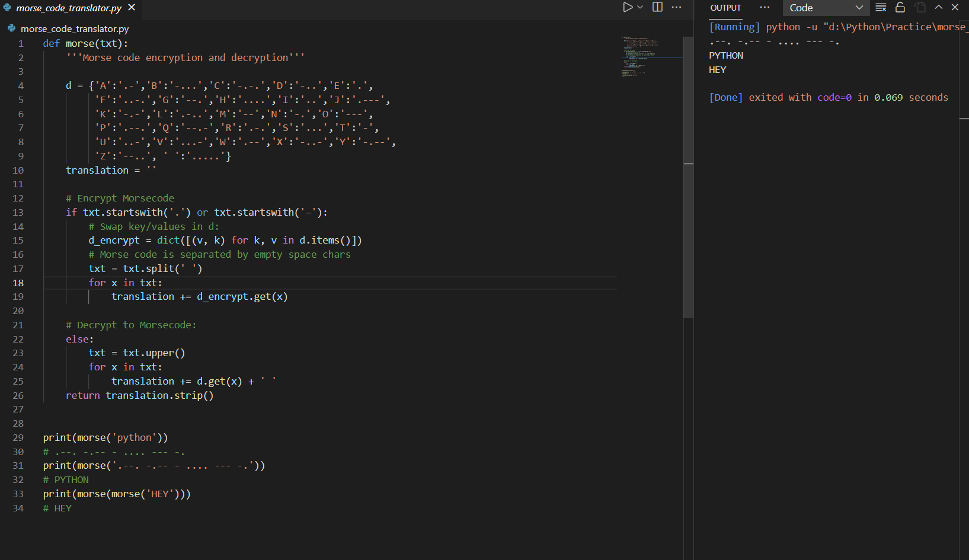Open the panel's additional views ellipsis
This screenshot has width=969, height=560.
click(765, 7)
